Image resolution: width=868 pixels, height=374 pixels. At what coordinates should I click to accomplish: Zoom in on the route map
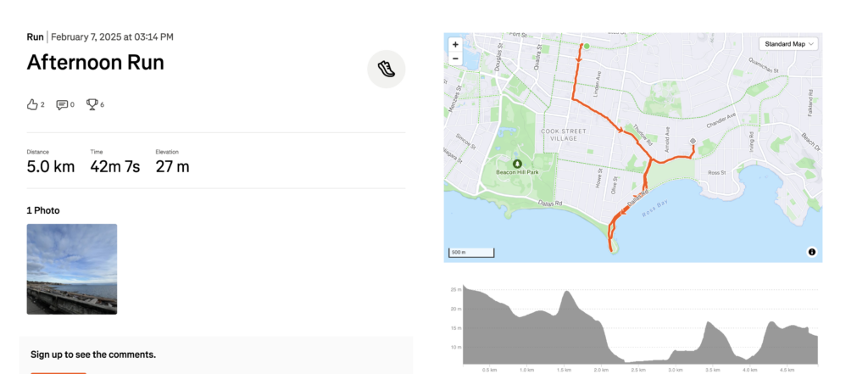[x=455, y=44]
